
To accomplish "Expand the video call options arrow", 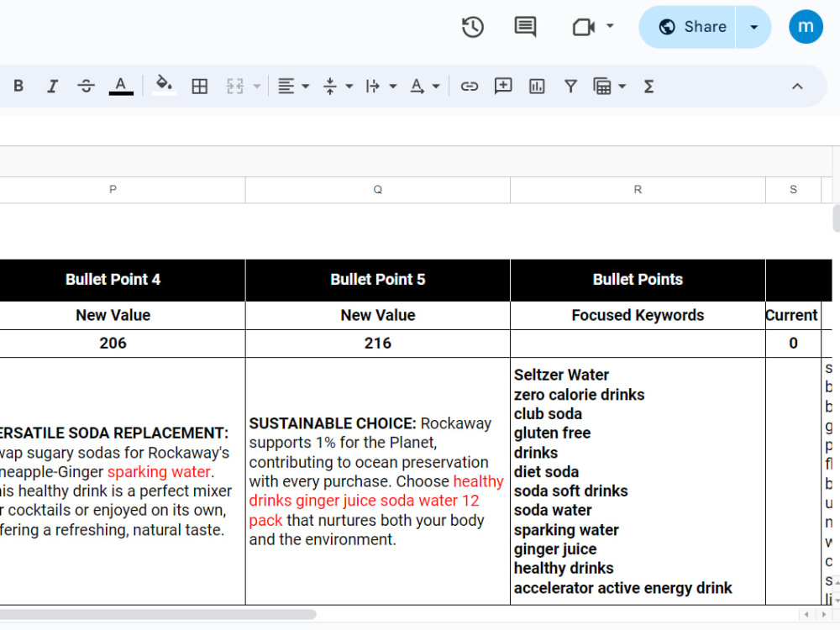I will [x=610, y=26].
